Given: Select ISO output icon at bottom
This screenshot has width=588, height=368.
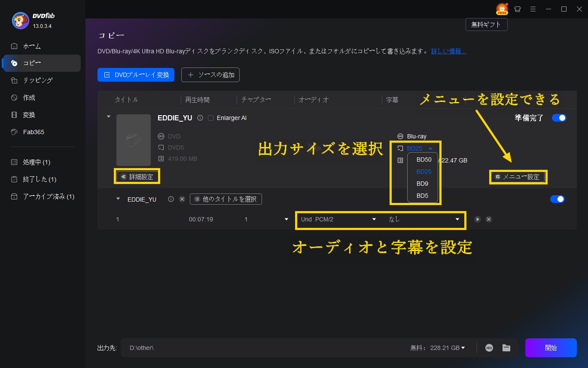Looking at the screenshot, I should [489, 348].
